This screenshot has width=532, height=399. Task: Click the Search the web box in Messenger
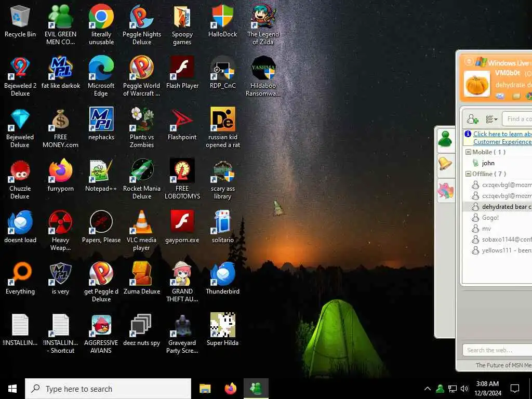point(497,350)
